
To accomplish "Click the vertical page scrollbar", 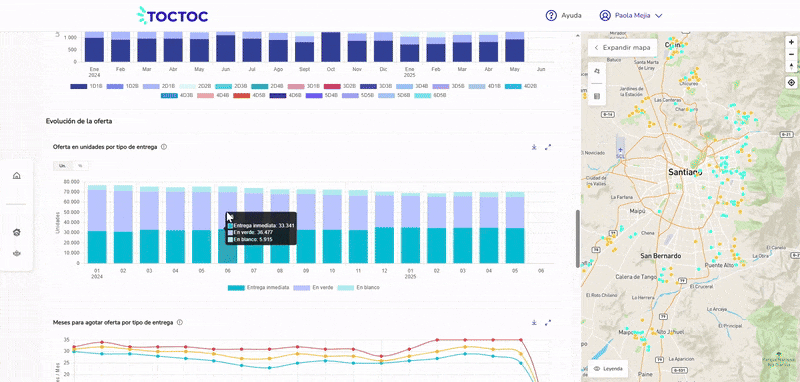I will tap(578, 238).
